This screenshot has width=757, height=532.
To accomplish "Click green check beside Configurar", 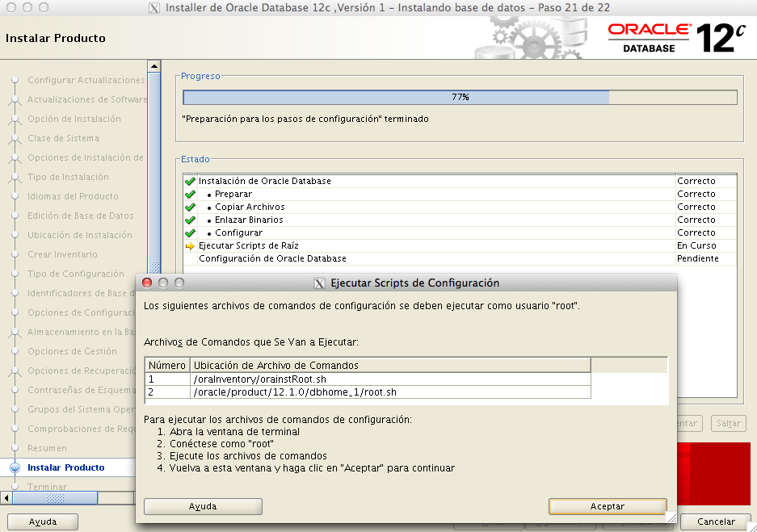I will [x=190, y=232].
